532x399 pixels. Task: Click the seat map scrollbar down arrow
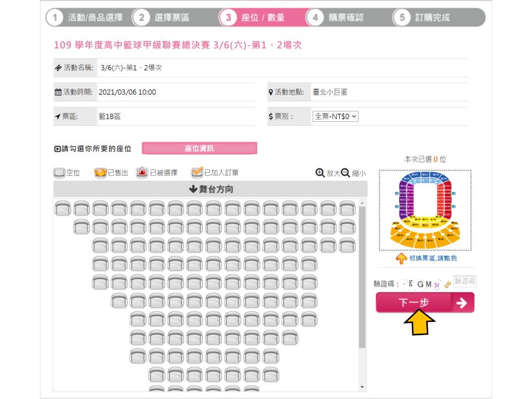click(x=362, y=387)
